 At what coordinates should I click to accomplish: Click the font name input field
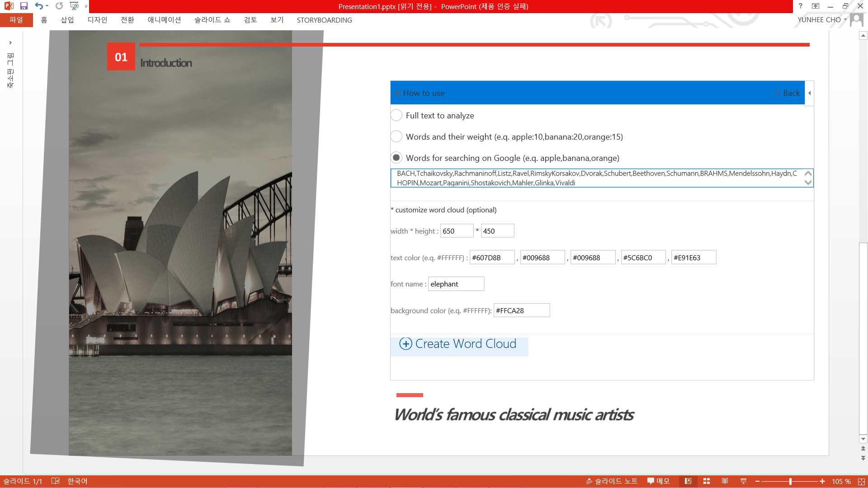tap(456, 284)
